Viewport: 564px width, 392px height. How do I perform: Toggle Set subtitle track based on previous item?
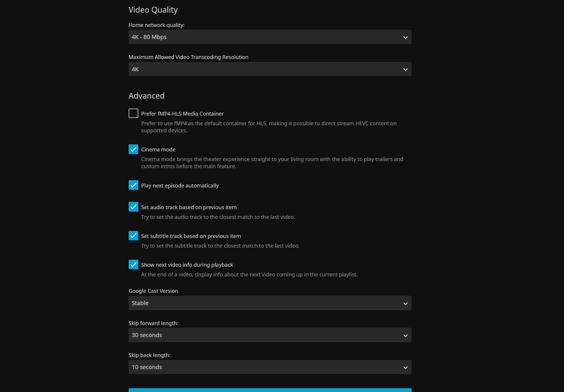(x=133, y=236)
